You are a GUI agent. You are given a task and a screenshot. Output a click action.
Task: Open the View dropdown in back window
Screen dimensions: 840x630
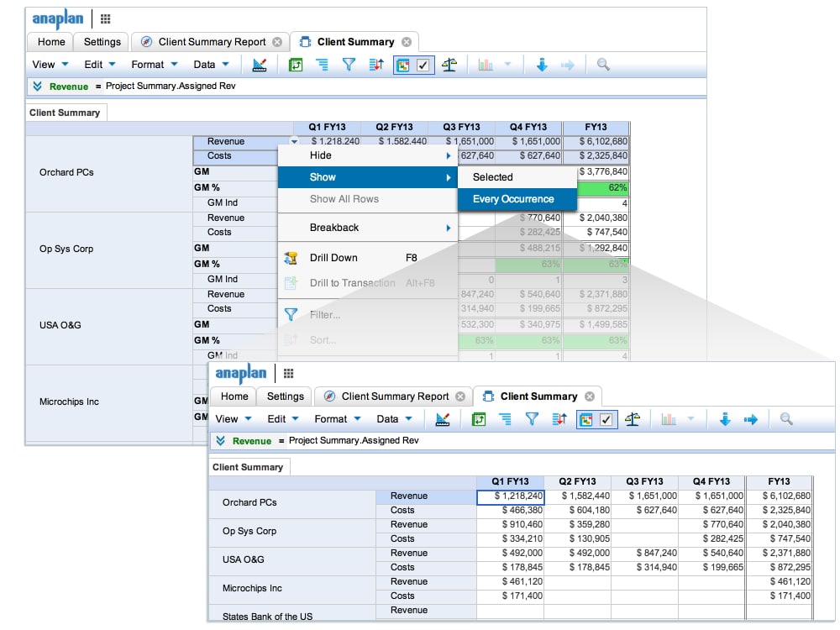click(x=50, y=65)
